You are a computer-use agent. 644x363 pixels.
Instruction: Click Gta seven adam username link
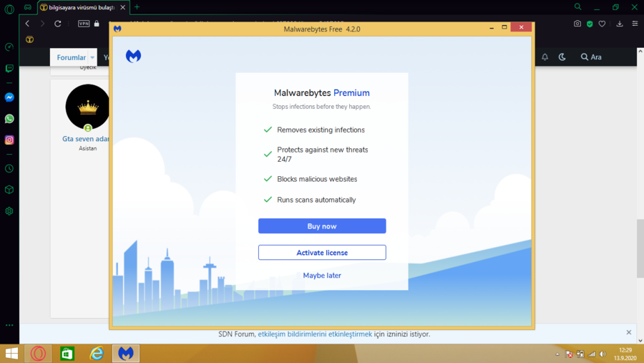[86, 139]
